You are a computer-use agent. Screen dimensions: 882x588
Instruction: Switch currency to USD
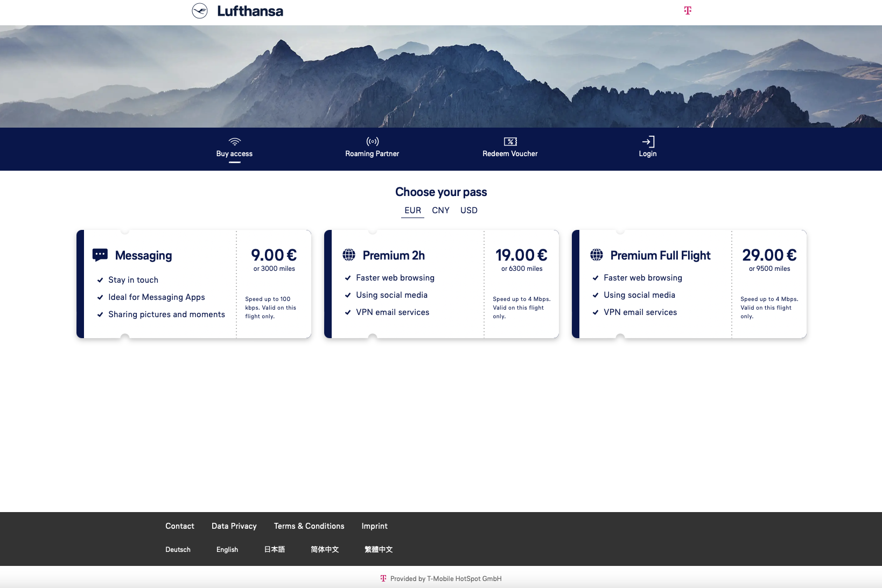click(468, 211)
